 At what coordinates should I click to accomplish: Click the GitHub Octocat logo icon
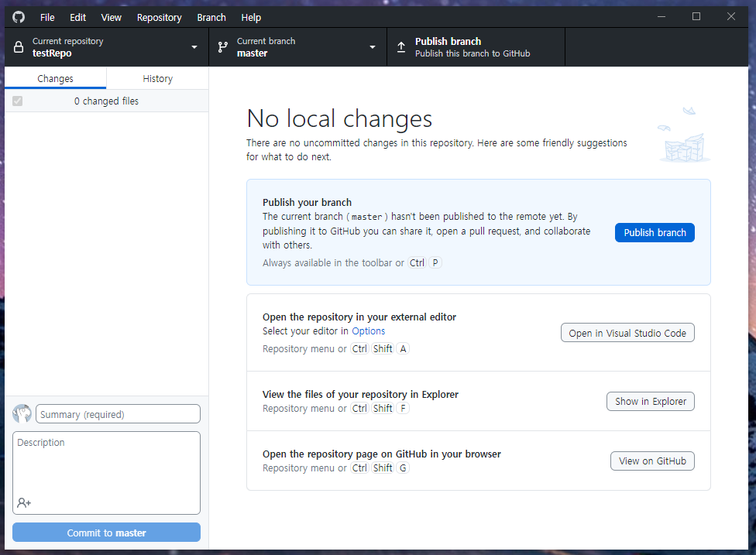tap(19, 17)
